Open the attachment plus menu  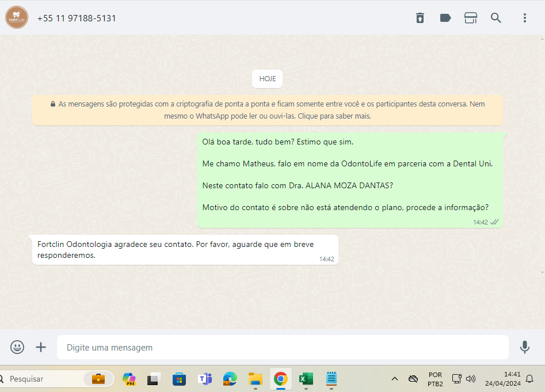tap(41, 347)
